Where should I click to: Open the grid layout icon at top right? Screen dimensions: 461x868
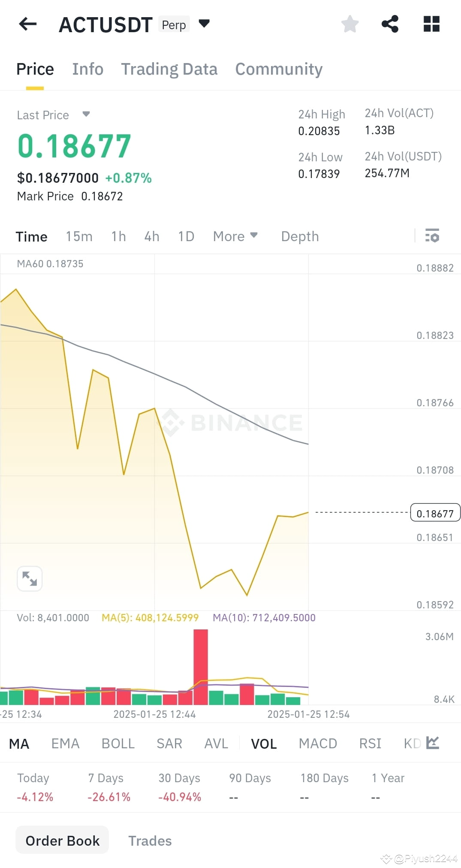431,24
